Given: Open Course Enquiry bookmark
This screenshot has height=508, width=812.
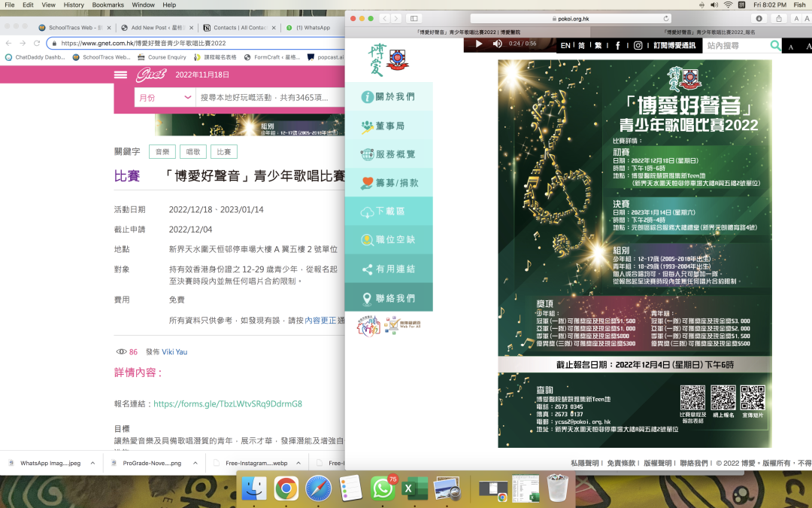Looking at the screenshot, I should (162, 57).
